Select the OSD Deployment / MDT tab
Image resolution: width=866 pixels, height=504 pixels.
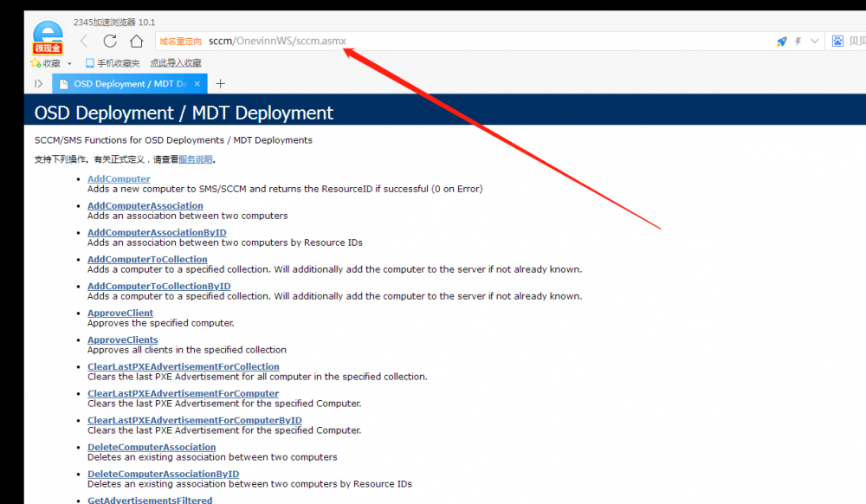(130, 84)
